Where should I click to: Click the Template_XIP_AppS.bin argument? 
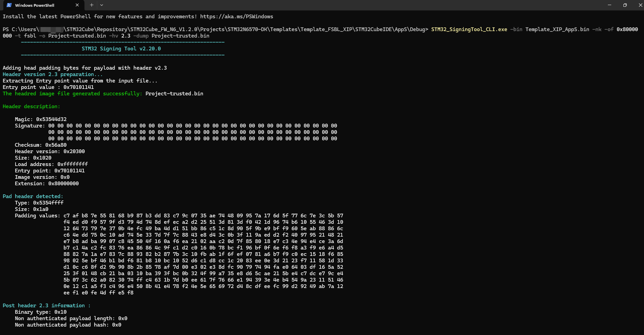[x=557, y=29]
